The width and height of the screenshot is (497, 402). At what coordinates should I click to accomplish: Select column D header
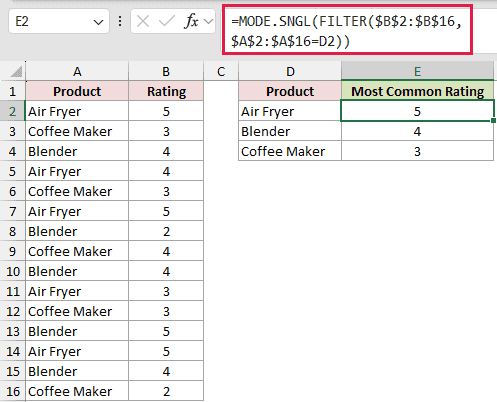pos(290,72)
